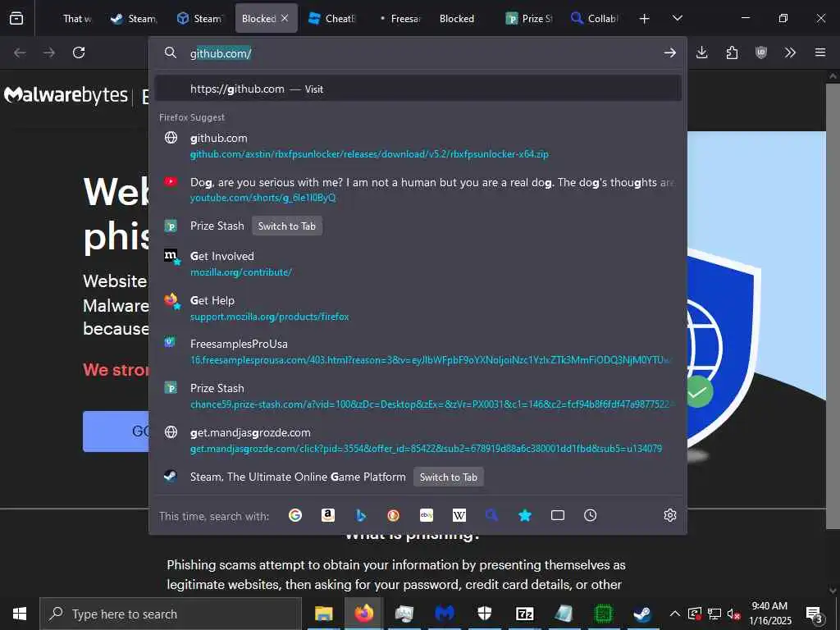
Task: Open the Extensions puzzle-piece menu
Action: [x=732, y=52]
